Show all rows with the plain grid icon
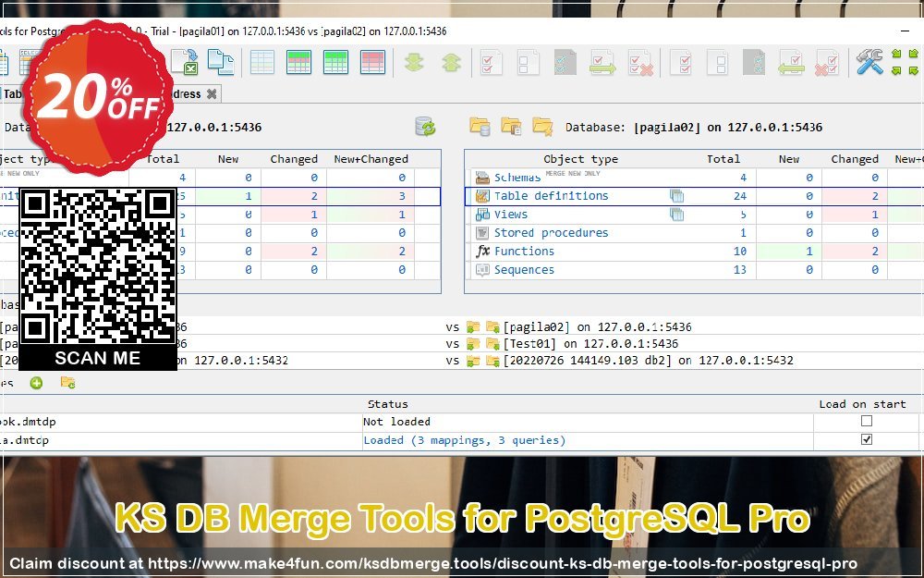Viewport: 924px width, 578px height. pos(261,62)
